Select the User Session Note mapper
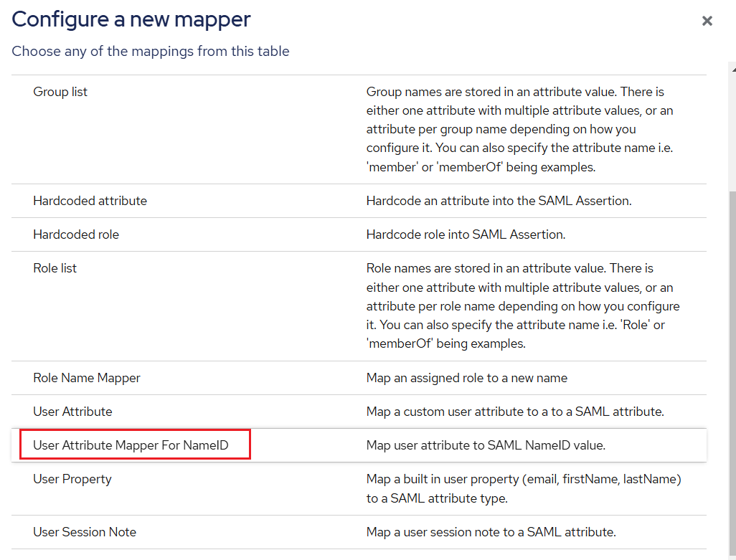736x560 pixels. coord(85,532)
